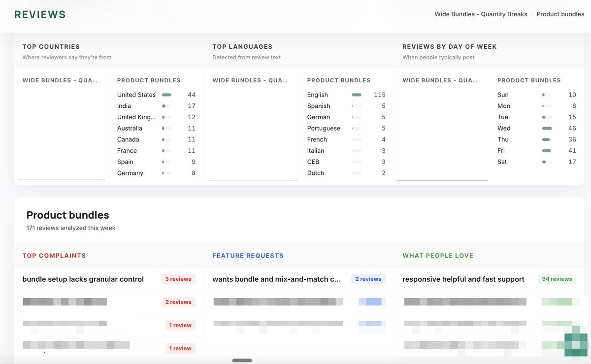
Task: Select the Wed day row label
Action: [504, 128]
